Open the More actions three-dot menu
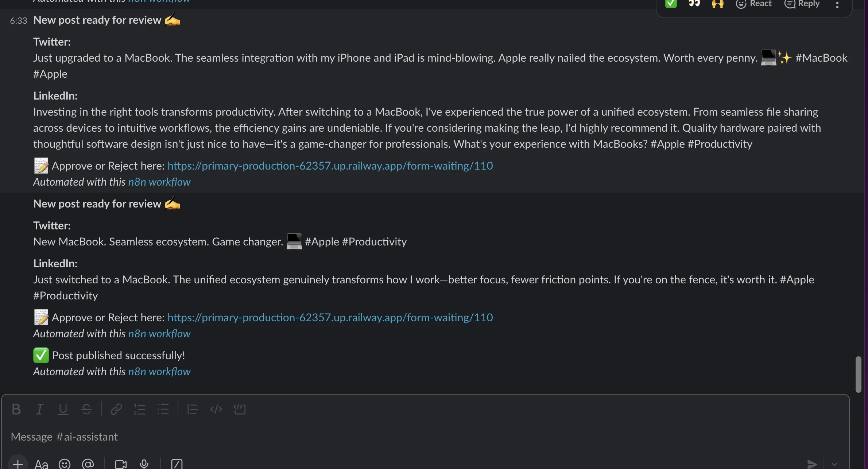The height and width of the screenshot is (469, 868). [837, 4]
